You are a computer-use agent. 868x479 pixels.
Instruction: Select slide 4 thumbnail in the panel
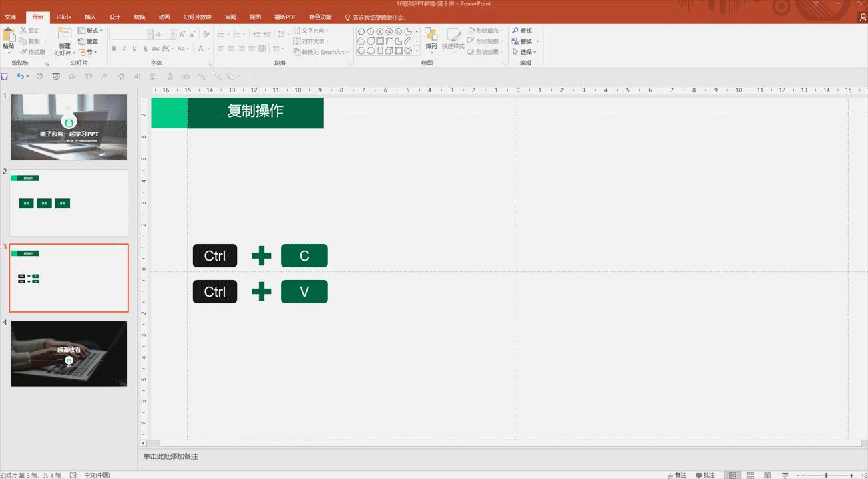click(69, 353)
